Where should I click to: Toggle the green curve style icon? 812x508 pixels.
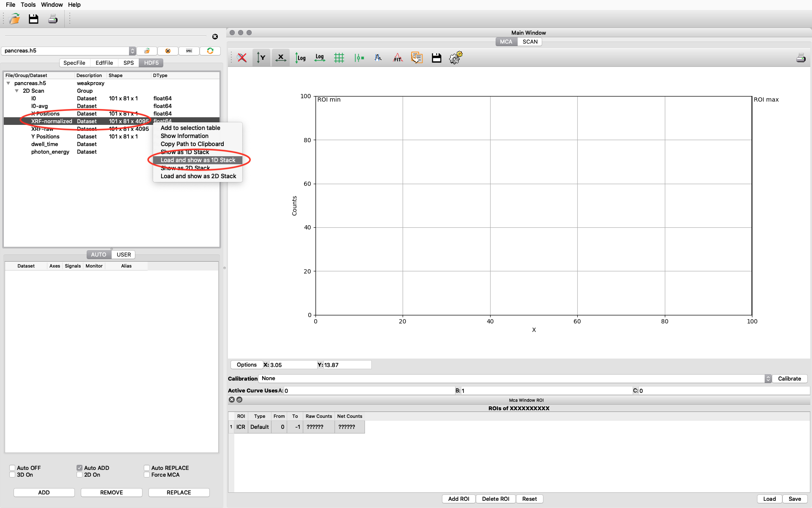tap(359, 58)
